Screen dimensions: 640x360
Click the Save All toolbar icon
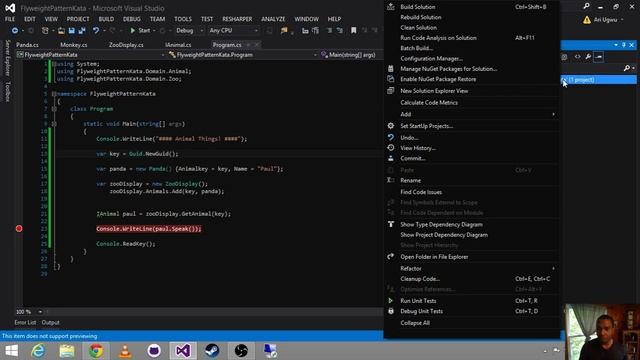pos(82,31)
